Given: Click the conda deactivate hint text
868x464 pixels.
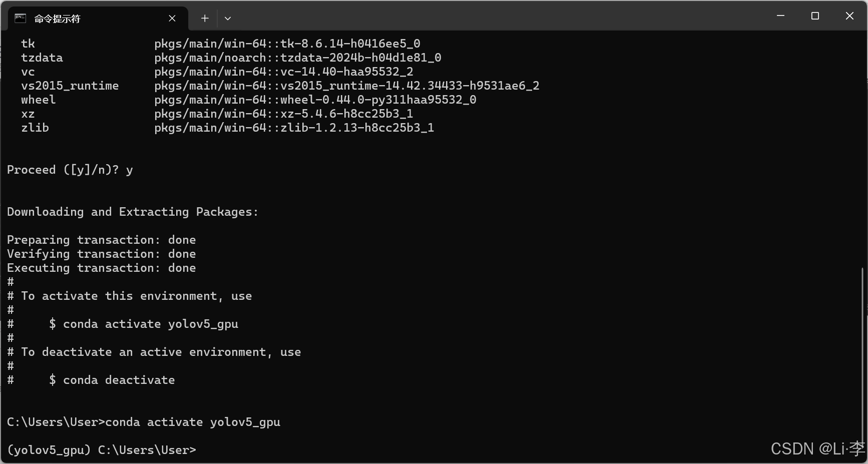Looking at the screenshot, I should point(112,380).
